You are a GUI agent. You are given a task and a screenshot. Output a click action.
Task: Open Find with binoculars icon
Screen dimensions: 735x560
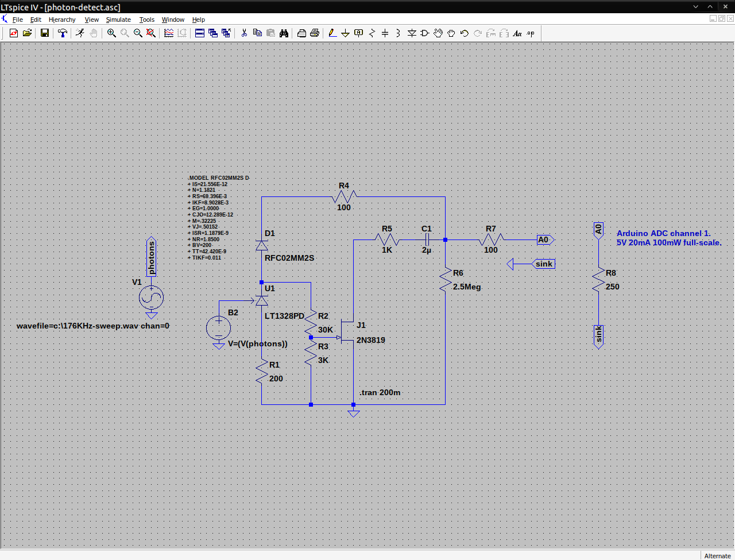pos(284,33)
